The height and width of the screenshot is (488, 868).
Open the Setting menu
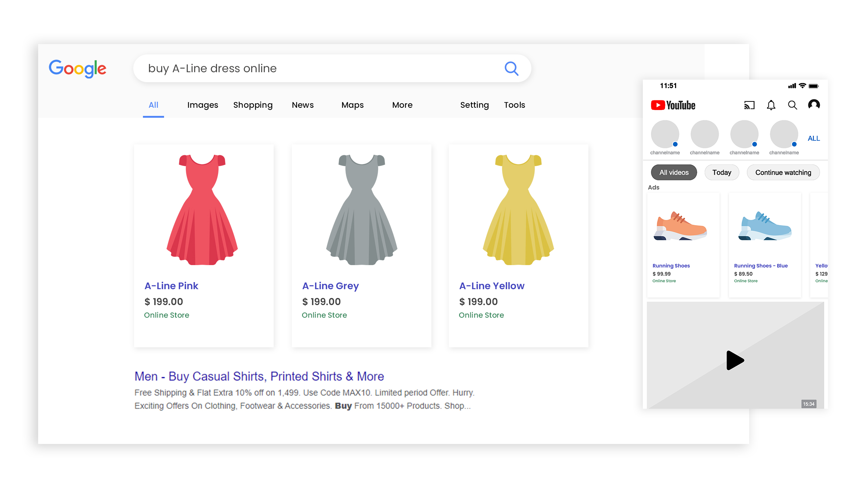click(x=474, y=105)
